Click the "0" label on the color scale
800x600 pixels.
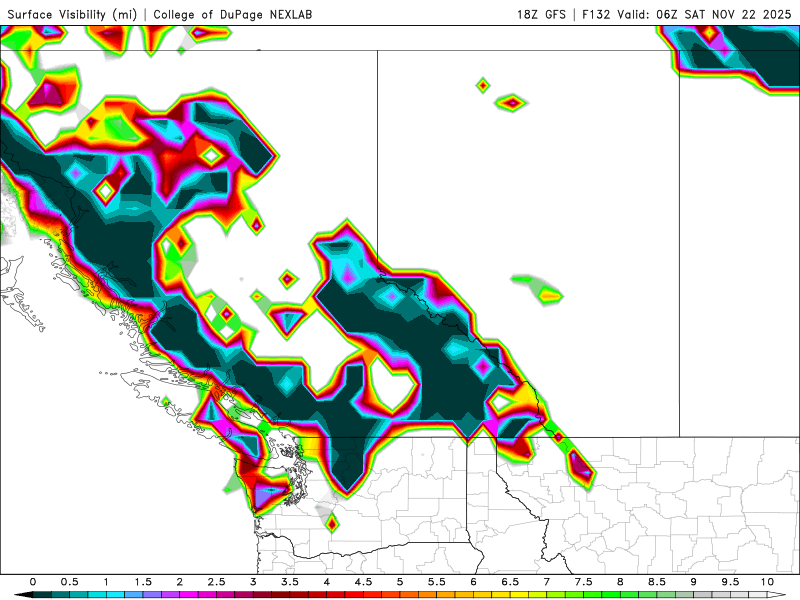[x=33, y=582]
